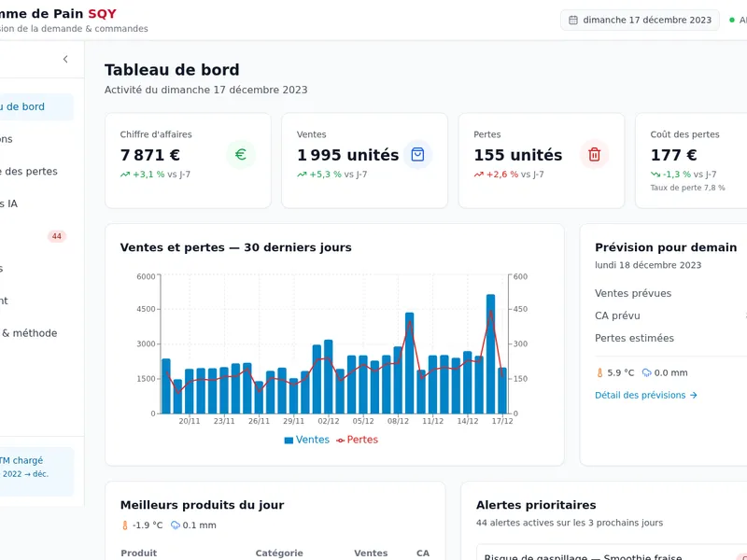Click the red 44 alerts badge in sidebar
This screenshot has width=747, height=560.
[x=57, y=236]
